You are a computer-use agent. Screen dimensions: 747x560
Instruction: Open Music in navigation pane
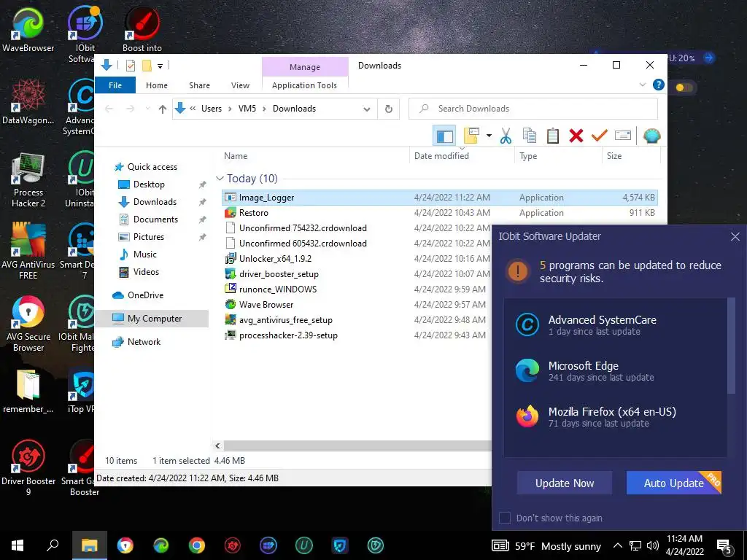pos(145,254)
